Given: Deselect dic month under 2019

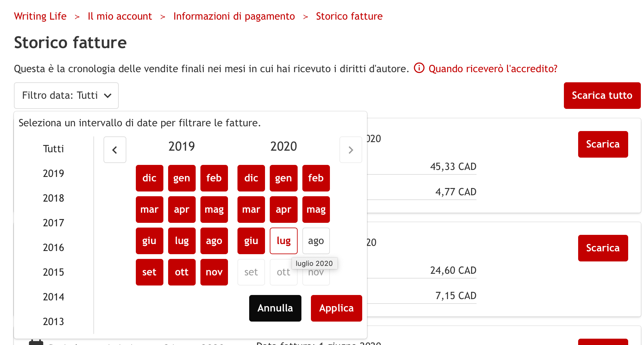Looking at the screenshot, I should pyautogui.click(x=149, y=178).
